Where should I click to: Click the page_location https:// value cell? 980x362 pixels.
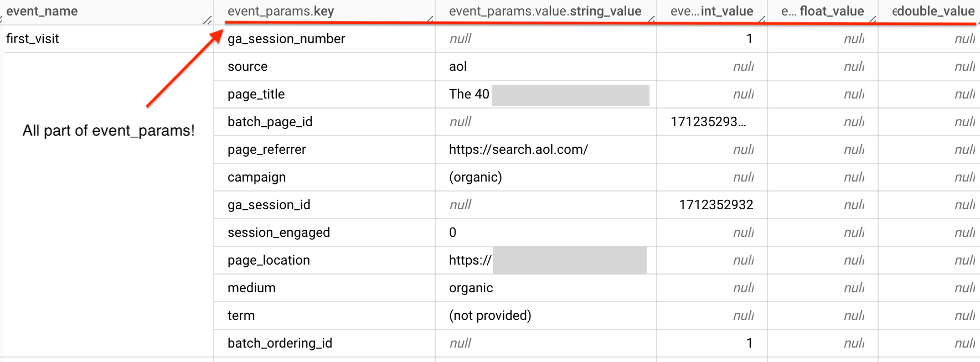pos(470,260)
